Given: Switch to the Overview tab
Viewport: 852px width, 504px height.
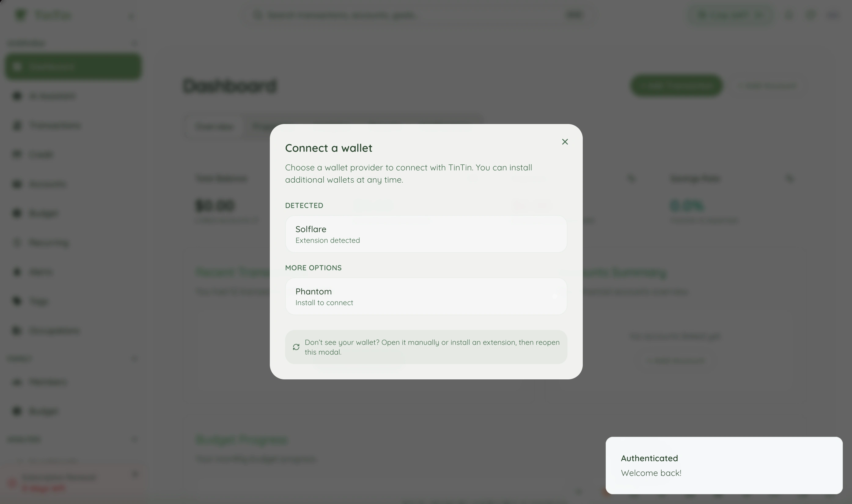Looking at the screenshot, I should coord(214,127).
